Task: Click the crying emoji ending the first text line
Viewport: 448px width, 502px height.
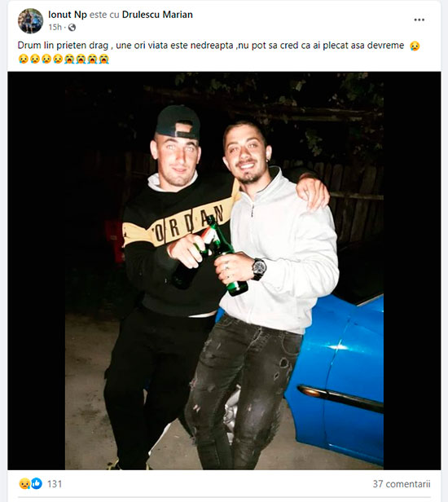Action: pyautogui.click(x=415, y=46)
